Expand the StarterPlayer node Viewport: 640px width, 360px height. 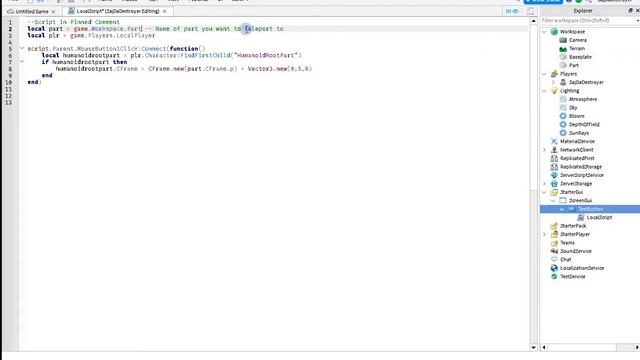pos(544,234)
